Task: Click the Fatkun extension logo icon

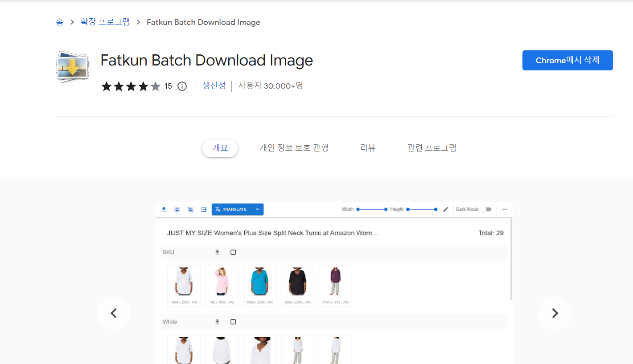Action: pos(72,67)
